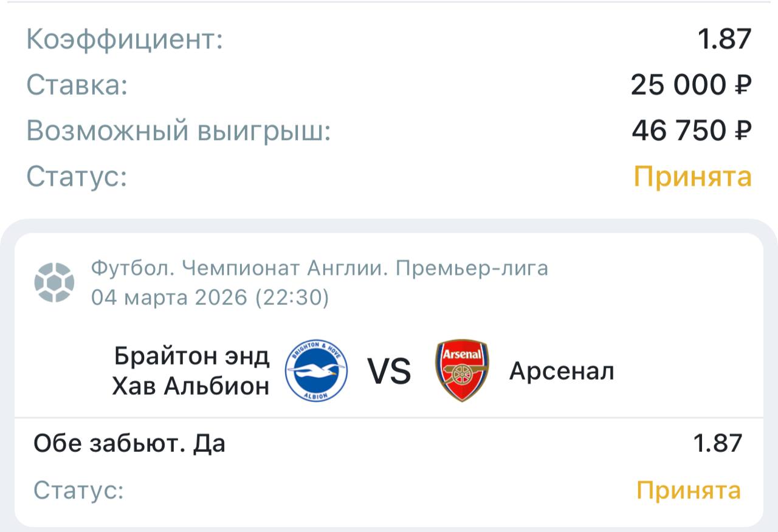Open the Премьер-лига league title
The image size is (778, 532).
tap(320, 268)
